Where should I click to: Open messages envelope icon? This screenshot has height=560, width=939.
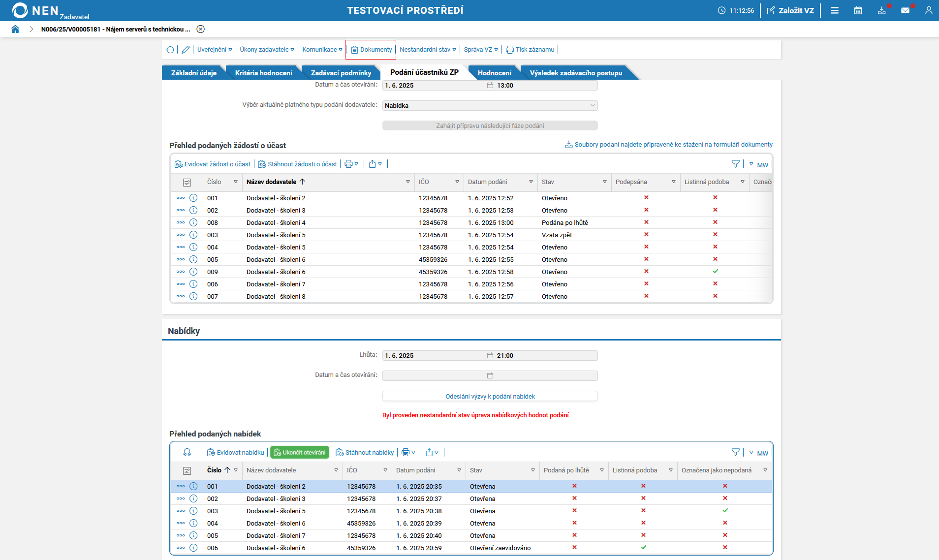pyautogui.click(x=905, y=10)
